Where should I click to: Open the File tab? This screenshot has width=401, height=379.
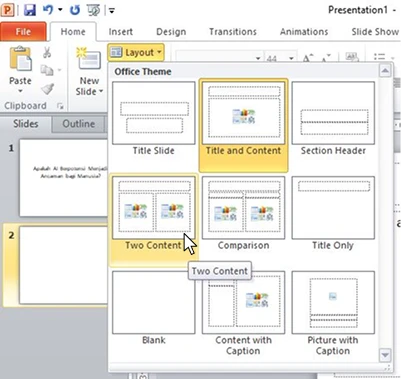(x=23, y=32)
